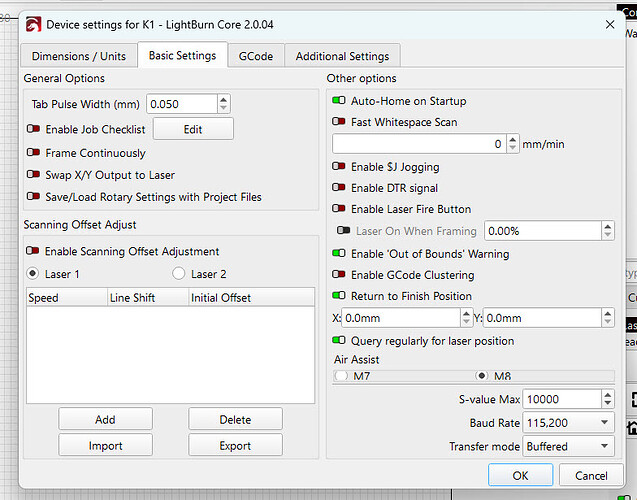
Task: Switch to the Dimensions / Units tab
Action: click(80, 56)
